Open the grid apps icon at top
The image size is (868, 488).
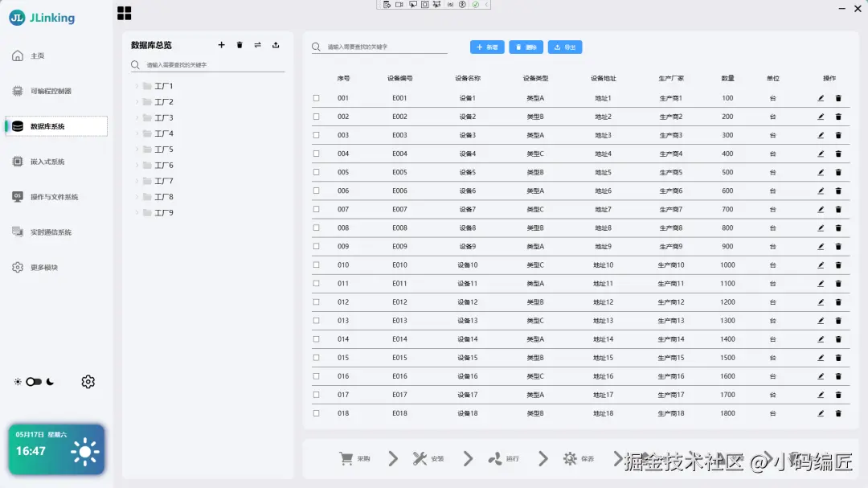click(x=124, y=13)
